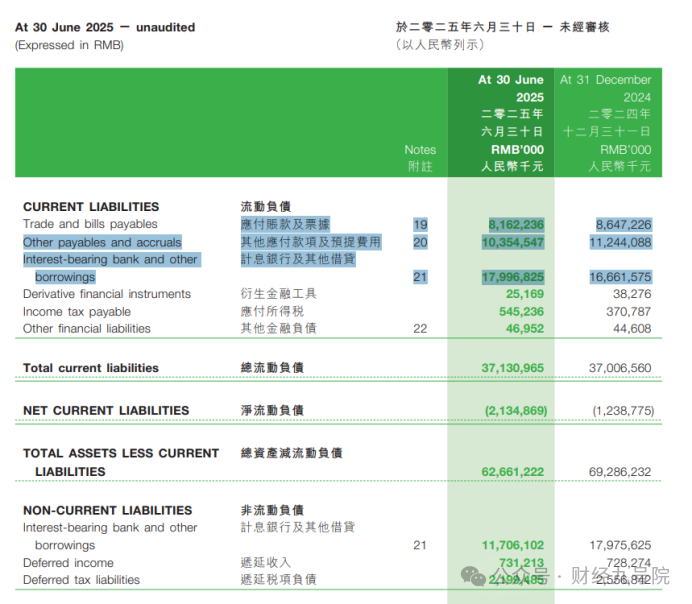Click non-current borrowings value 11,706,102

[513, 545]
